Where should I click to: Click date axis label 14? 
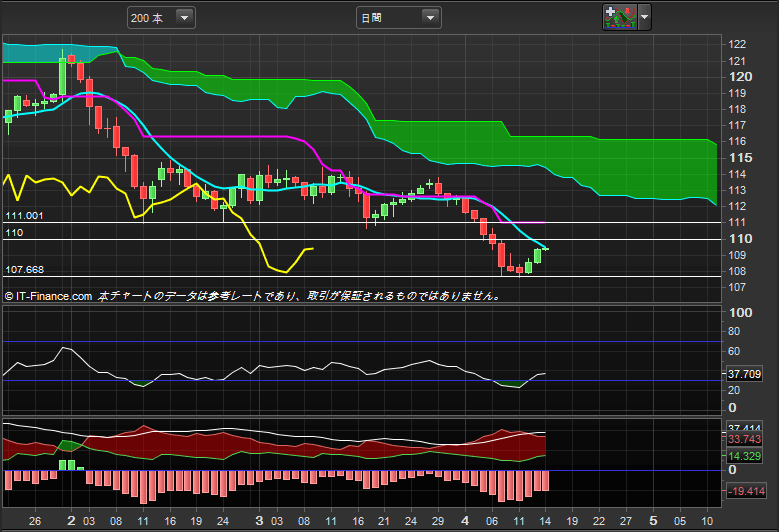tap(545, 521)
